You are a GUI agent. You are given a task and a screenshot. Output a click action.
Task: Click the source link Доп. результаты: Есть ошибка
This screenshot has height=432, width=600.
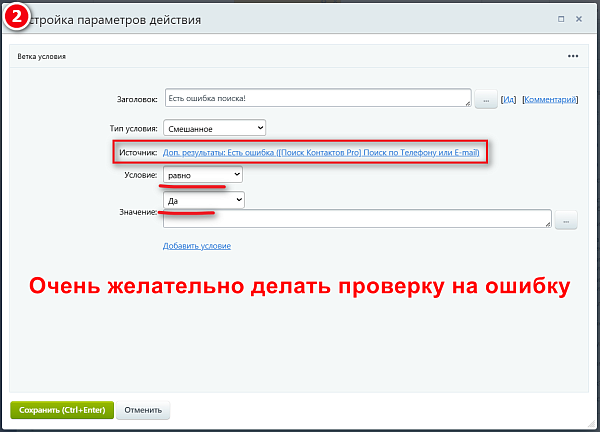click(x=321, y=152)
